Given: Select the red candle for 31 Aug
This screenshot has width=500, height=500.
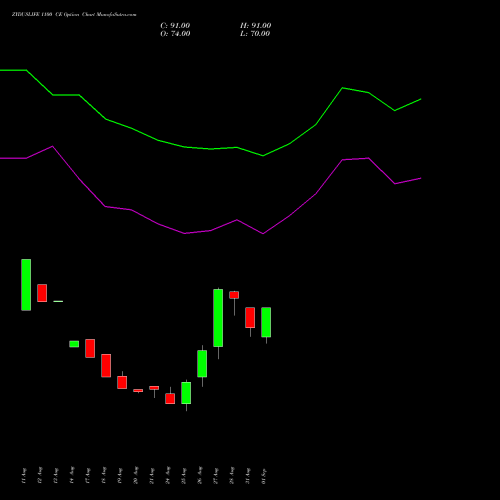Looking at the screenshot, I should pyautogui.click(x=250, y=318).
